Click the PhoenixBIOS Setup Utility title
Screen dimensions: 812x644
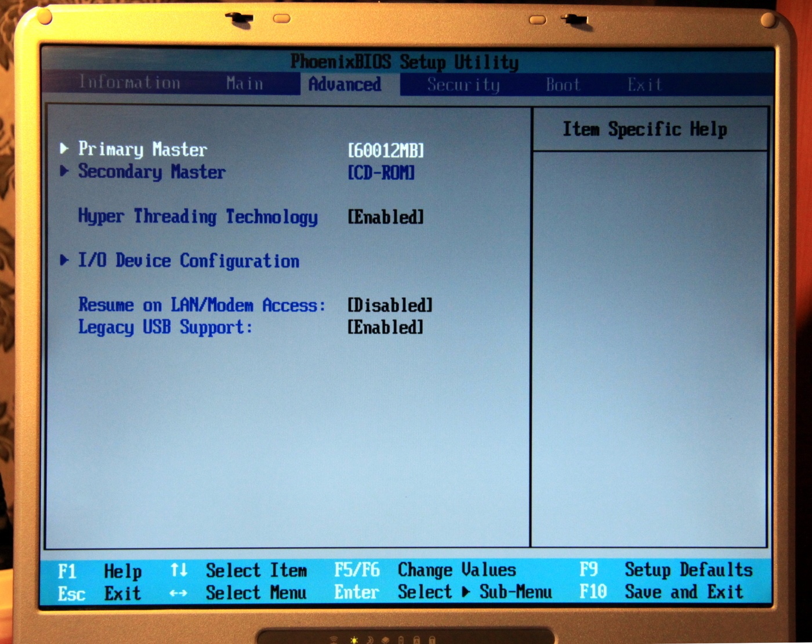click(x=405, y=62)
